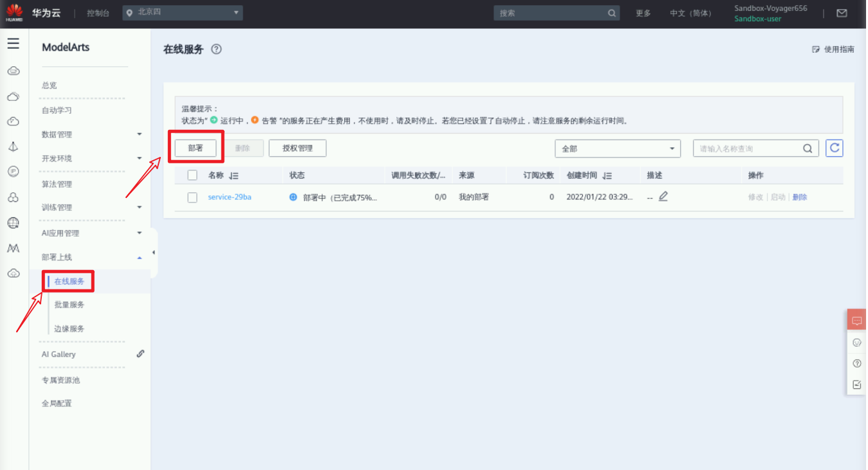Go to 总览 in the sidebar
The image size is (868, 470).
pyautogui.click(x=50, y=86)
